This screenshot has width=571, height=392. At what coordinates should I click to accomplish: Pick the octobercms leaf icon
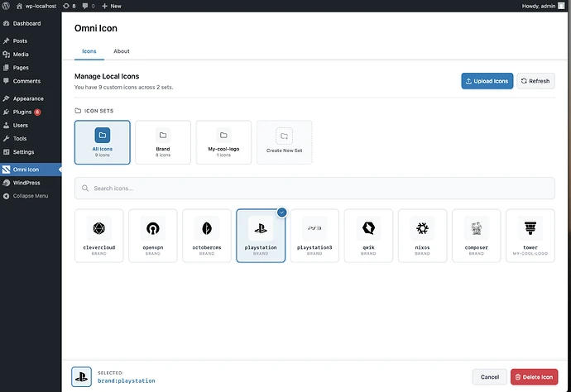(x=206, y=235)
